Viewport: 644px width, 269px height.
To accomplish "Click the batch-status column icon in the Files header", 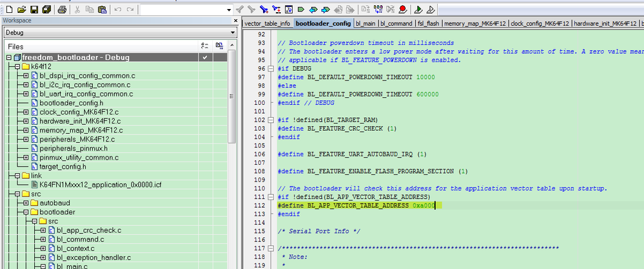I will tap(219, 46).
